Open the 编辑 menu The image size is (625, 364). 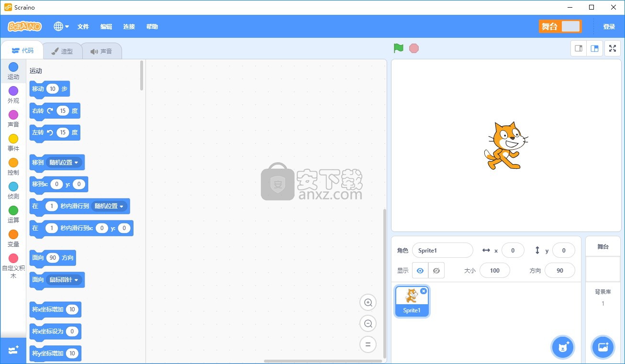click(x=106, y=27)
